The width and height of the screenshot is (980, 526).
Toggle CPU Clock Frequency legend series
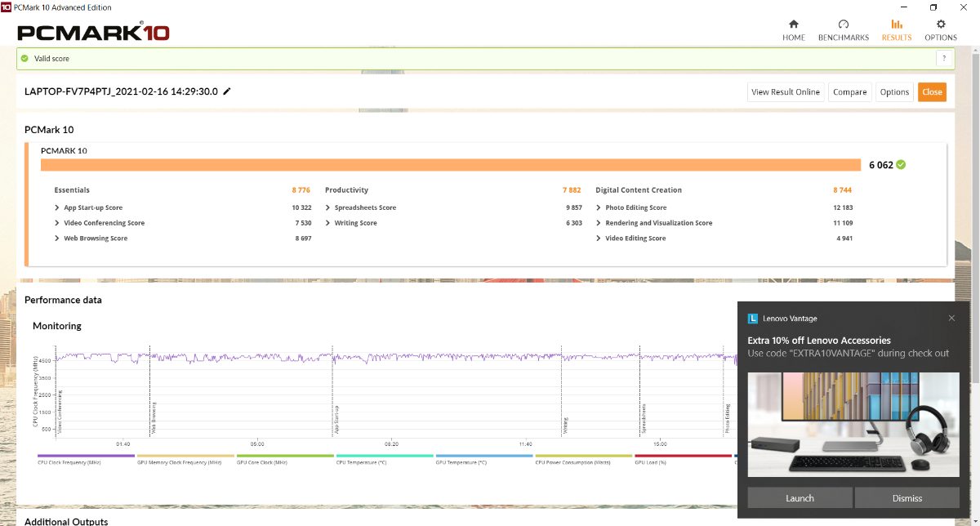click(86, 460)
